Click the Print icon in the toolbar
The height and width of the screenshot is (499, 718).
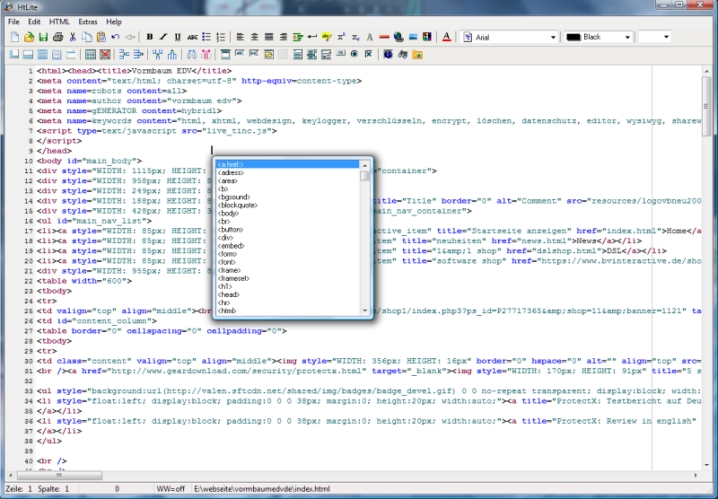pyautogui.click(x=58, y=37)
